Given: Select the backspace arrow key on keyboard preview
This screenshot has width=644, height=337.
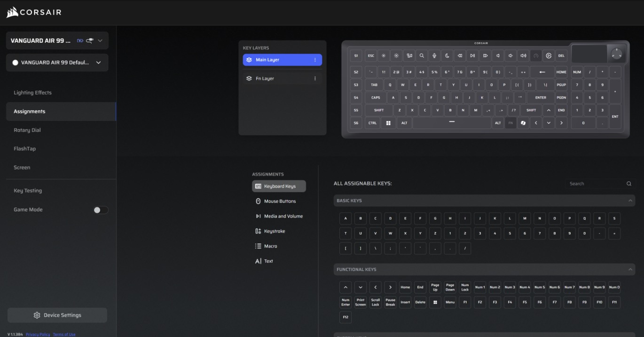Looking at the screenshot, I should tap(542, 72).
